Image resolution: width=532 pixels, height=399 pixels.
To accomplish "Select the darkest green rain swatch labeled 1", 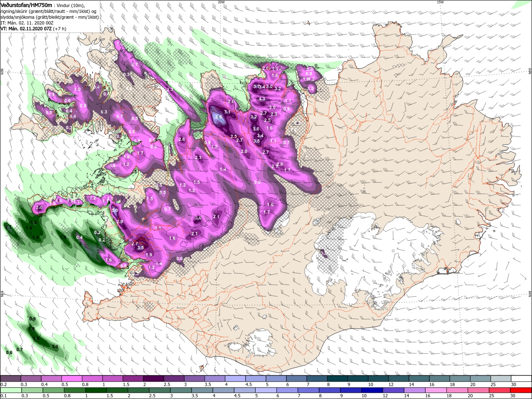I will tap(96, 390).
